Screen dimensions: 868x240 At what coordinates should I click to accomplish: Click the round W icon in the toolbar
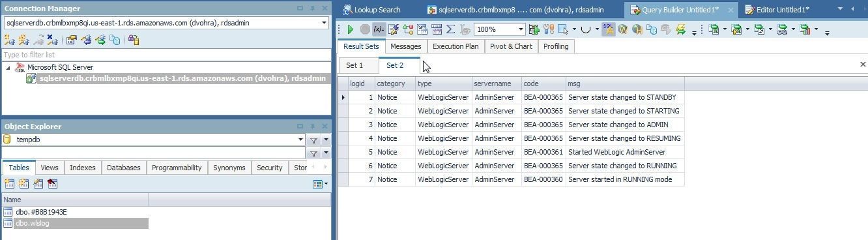[622, 29]
